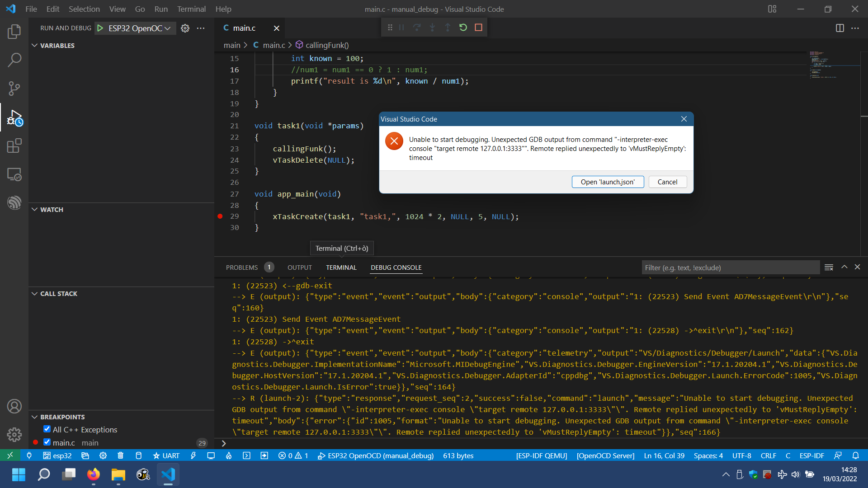Remove breakpoint dot on line 29
868x488 pixels.
click(x=220, y=216)
